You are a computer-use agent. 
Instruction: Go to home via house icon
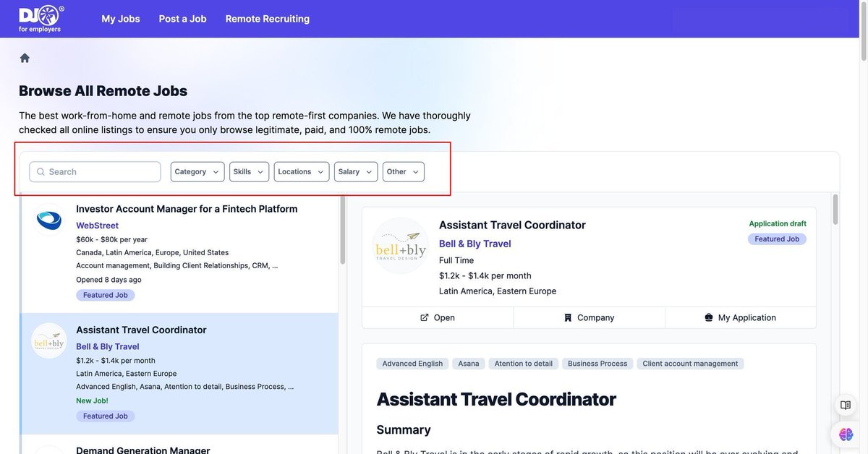pyautogui.click(x=25, y=58)
